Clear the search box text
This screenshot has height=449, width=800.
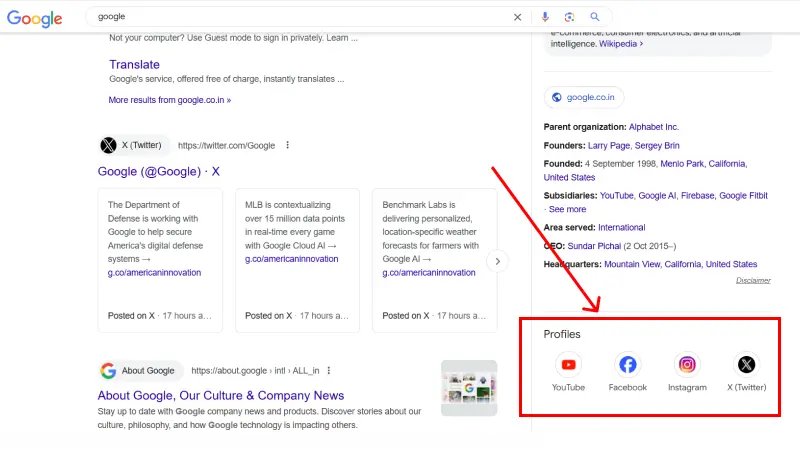[x=517, y=17]
